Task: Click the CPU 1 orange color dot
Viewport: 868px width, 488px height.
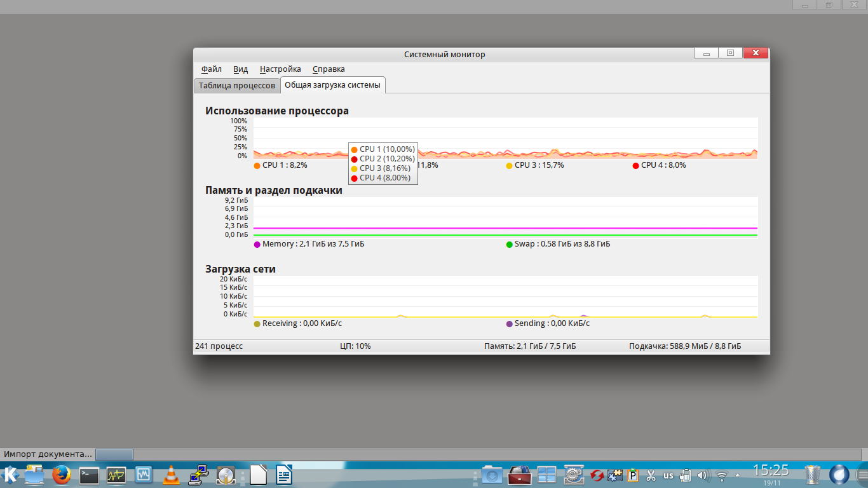Action: click(x=257, y=165)
